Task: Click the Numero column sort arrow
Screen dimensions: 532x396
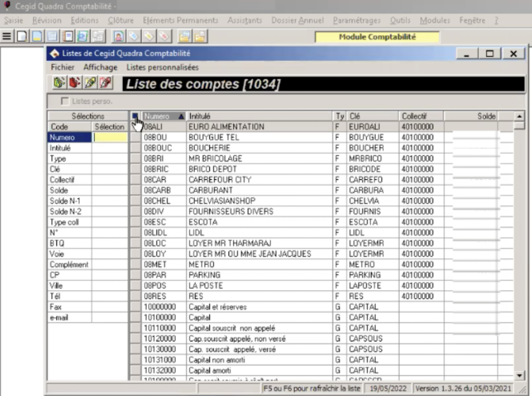Action: tap(181, 116)
